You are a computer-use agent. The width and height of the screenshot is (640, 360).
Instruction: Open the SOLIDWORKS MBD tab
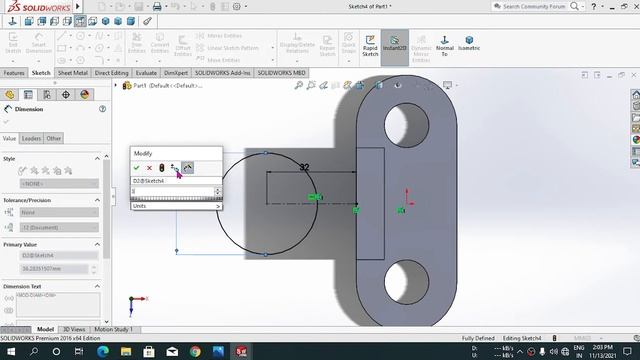click(281, 73)
